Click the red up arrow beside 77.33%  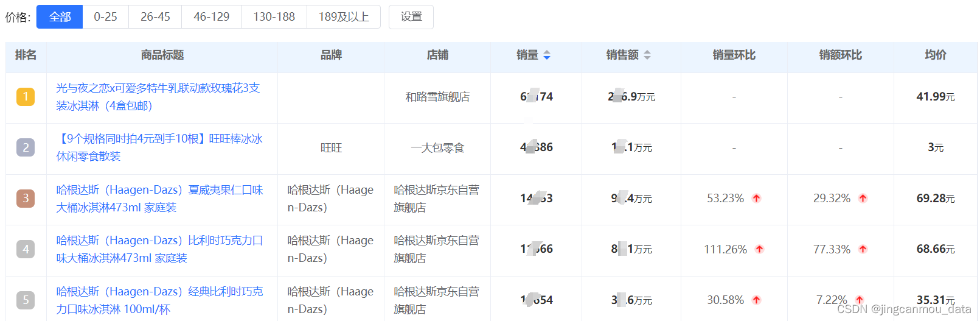(863, 249)
